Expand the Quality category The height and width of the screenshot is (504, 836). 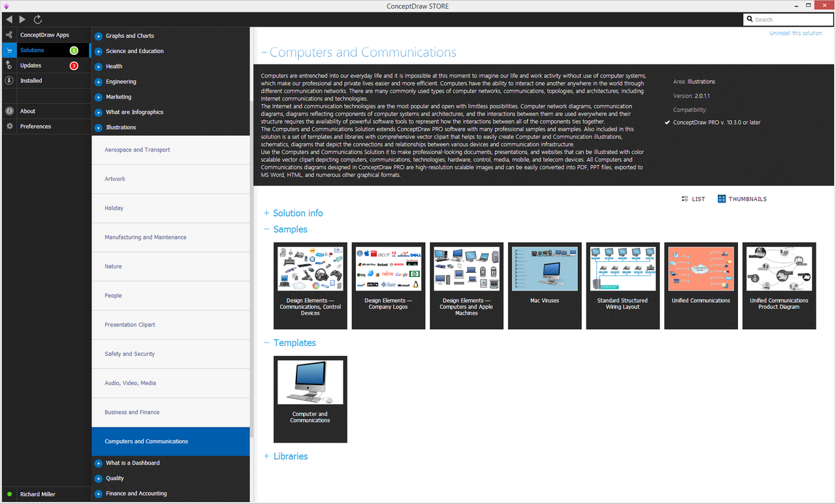[x=99, y=479]
